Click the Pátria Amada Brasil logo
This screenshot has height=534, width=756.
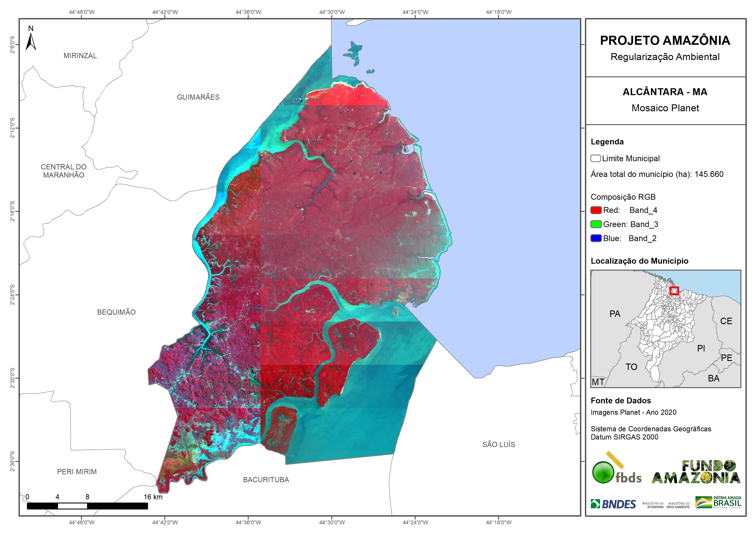coord(719,502)
